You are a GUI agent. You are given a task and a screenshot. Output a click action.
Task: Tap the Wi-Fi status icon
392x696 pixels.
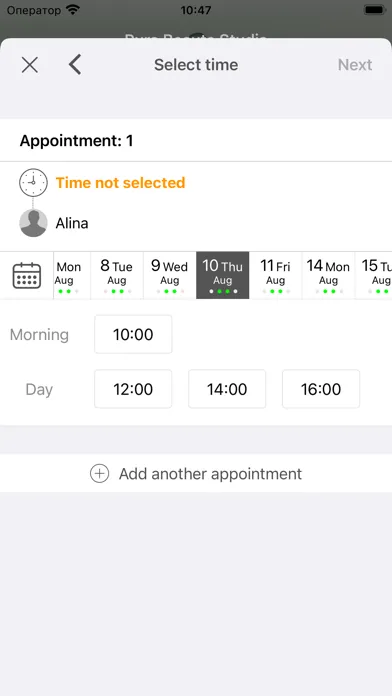pyautogui.click(x=72, y=9)
